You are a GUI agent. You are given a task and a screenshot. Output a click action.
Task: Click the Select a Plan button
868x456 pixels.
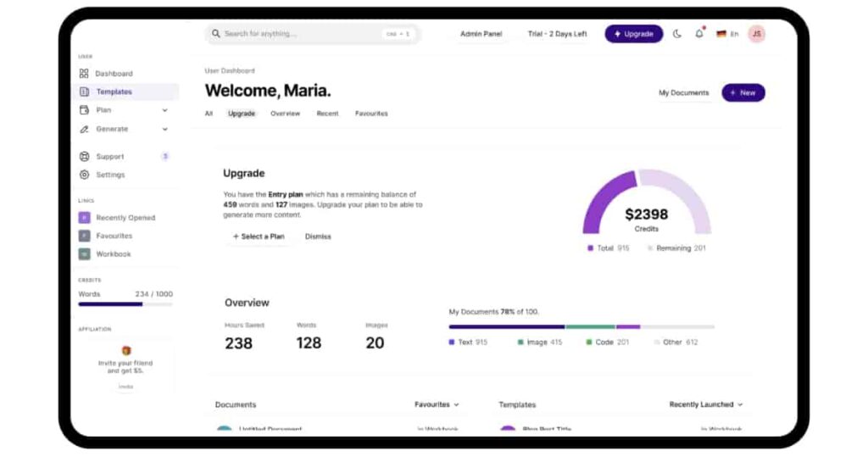(259, 236)
